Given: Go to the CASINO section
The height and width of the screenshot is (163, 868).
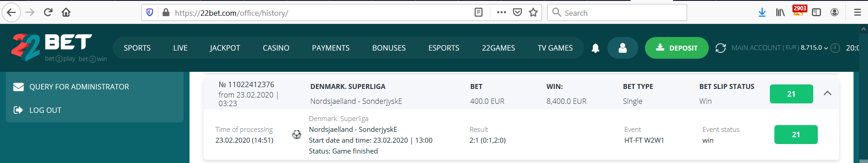Looking at the screenshot, I should [x=276, y=48].
